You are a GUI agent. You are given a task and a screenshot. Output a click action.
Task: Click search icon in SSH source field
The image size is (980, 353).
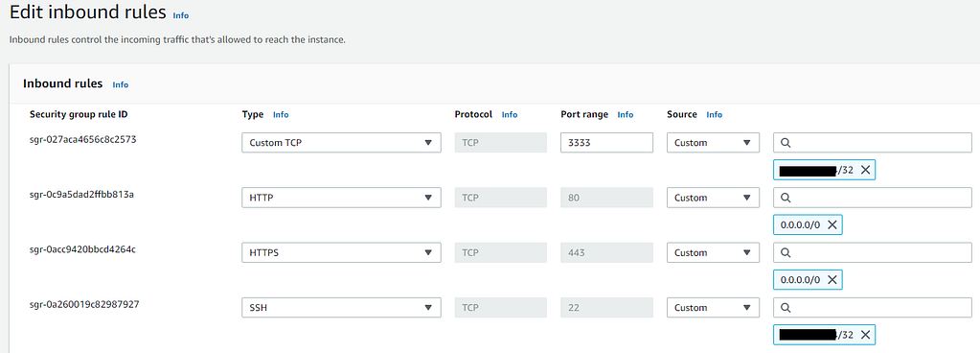[786, 308]
